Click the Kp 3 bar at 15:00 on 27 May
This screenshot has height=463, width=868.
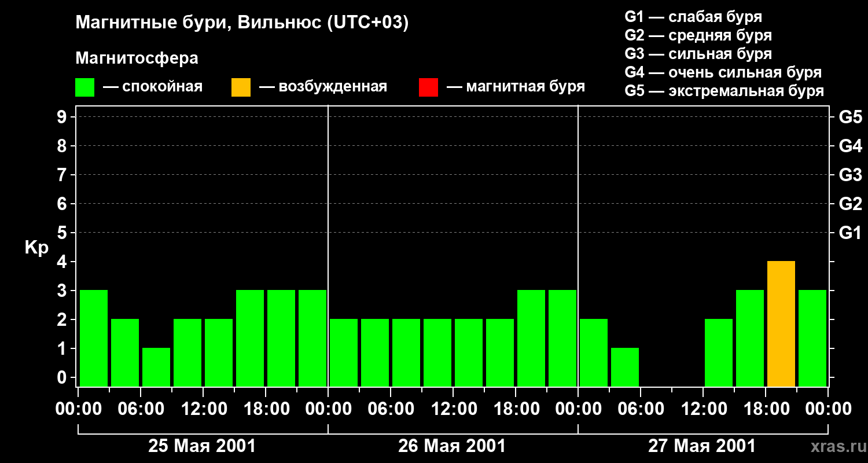click(x=750, y=339)
